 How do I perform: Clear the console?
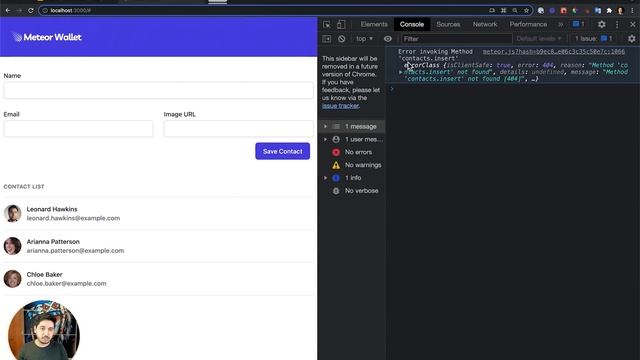click(x=342, y=39)
